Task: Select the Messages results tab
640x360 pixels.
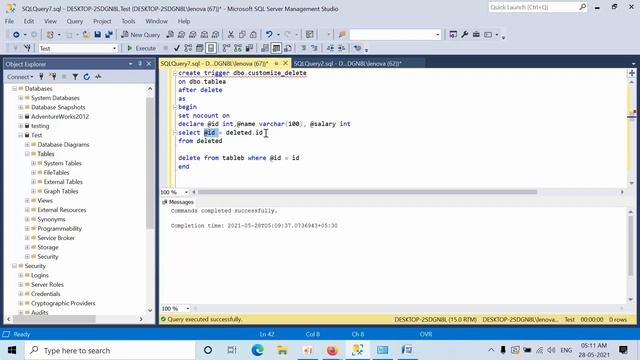Action: point(178,202)
